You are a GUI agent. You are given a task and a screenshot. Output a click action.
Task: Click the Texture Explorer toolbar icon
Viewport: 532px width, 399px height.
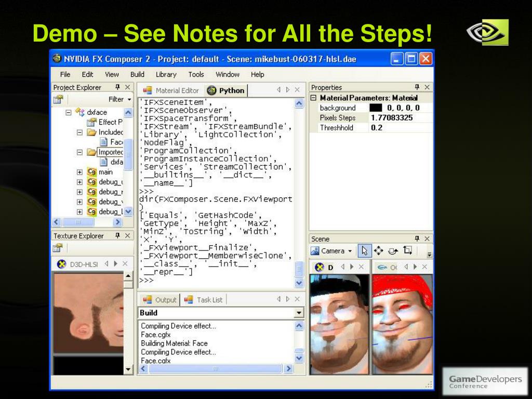coord(58,248)
